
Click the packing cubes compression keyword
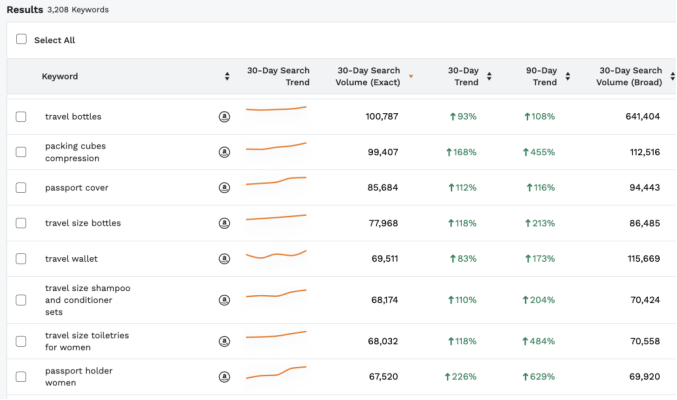coord(75,152)
